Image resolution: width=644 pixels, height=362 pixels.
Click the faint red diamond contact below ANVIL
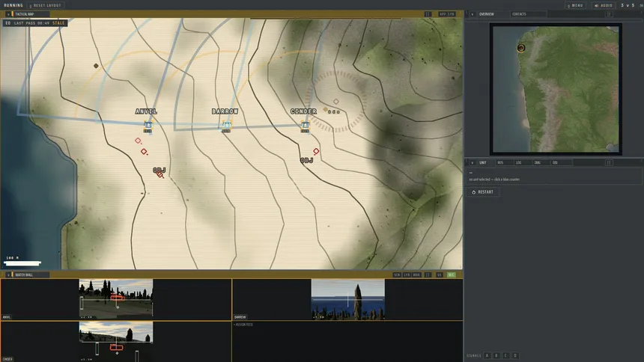click(138, 141)
